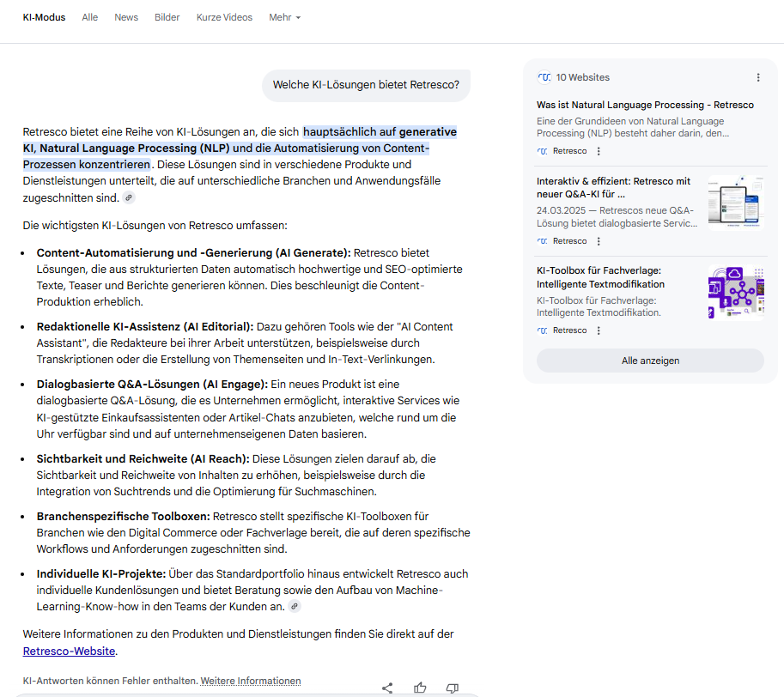The height and width of the screenshot is (697, 784).
Task: Open the Retresco-Website link
Action: [69, 651]
